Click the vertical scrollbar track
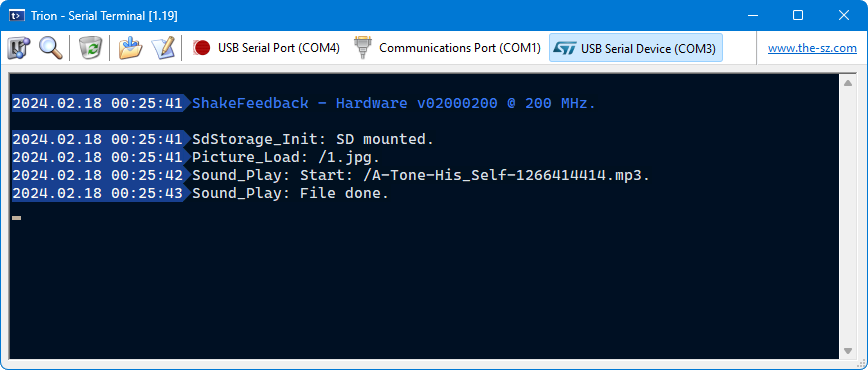The image size is (868, 370). coord(848,217)
